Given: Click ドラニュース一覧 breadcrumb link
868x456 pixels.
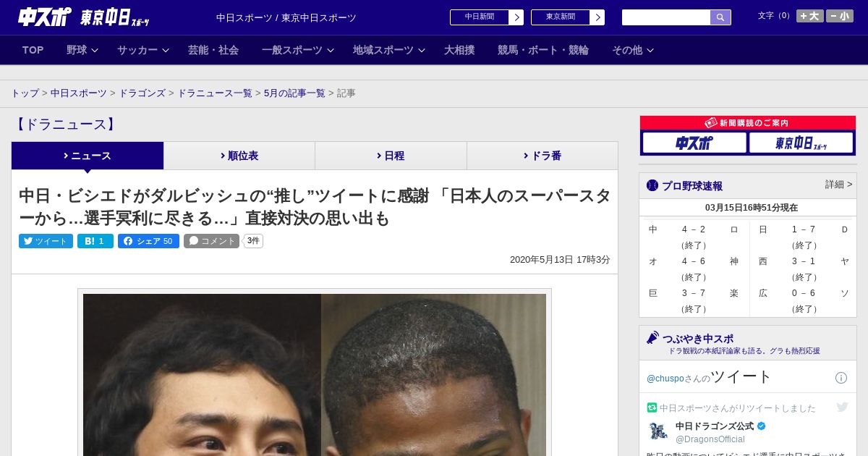Looking at the screenshot, I should point(215,93).
